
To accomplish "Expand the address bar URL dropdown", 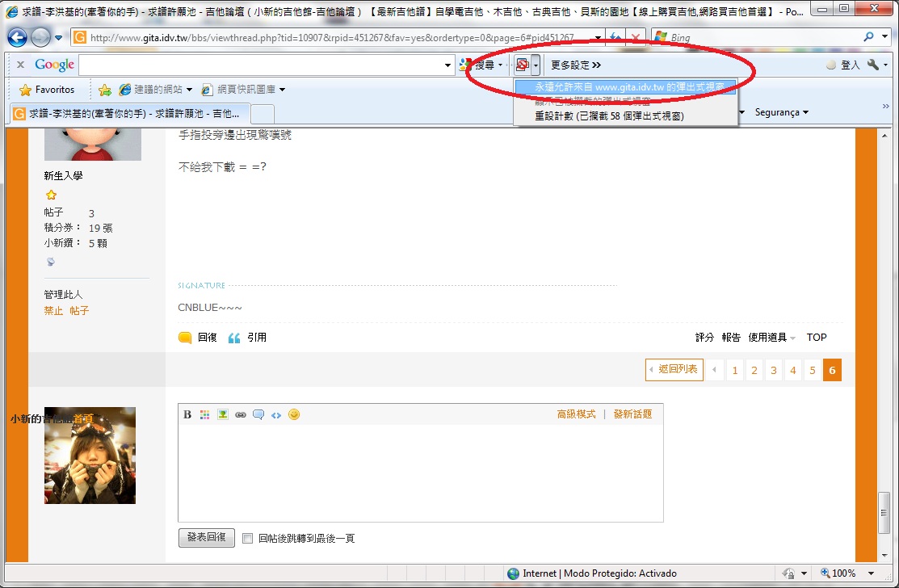I will (598, 38).
